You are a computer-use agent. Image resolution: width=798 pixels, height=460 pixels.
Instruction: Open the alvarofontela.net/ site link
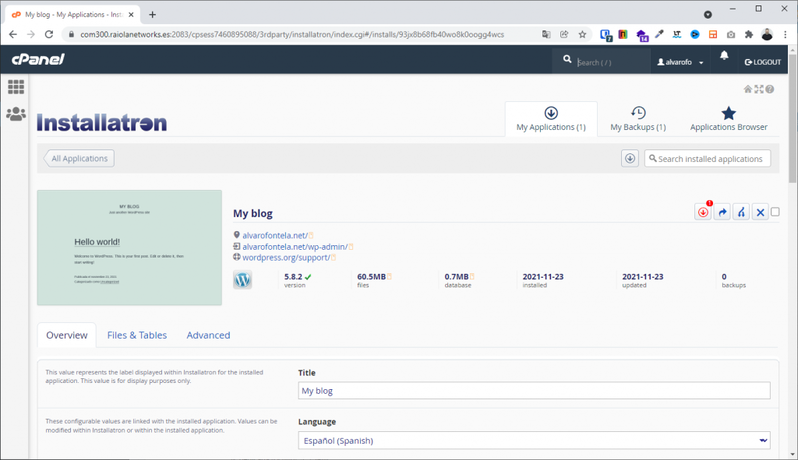pos(275,236)
